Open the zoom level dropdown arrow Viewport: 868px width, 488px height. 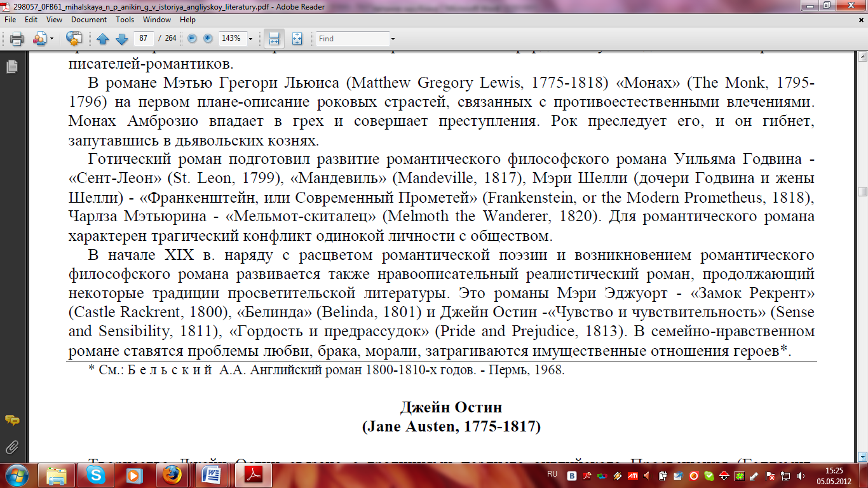click(250, 39)
